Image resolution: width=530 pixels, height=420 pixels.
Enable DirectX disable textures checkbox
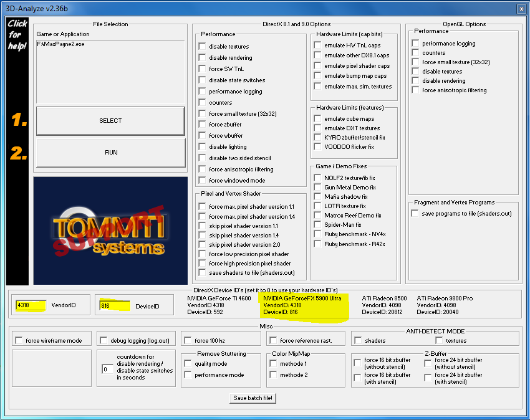click(202, 46)
